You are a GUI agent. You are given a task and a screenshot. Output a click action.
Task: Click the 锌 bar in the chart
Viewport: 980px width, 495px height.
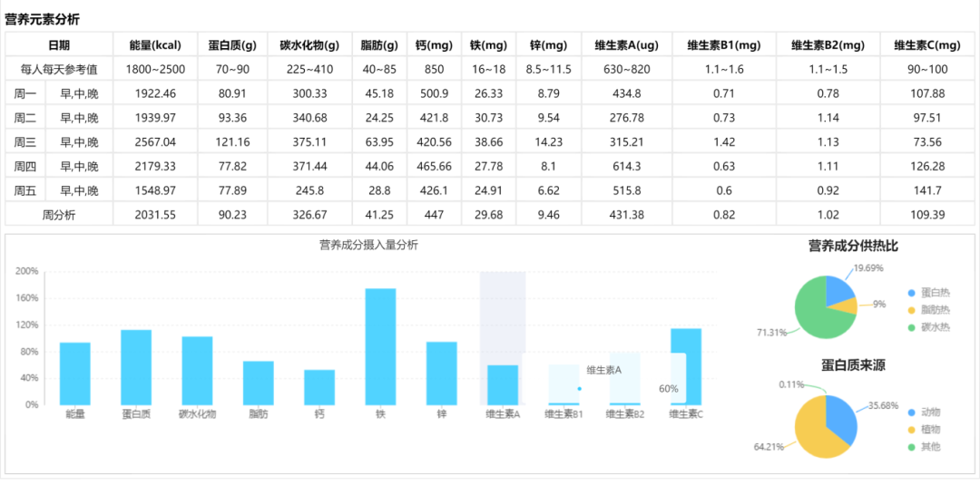tap(442, 374)
